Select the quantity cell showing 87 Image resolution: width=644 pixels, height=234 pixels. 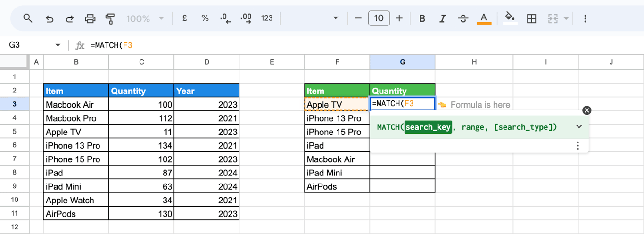[141, 173]
